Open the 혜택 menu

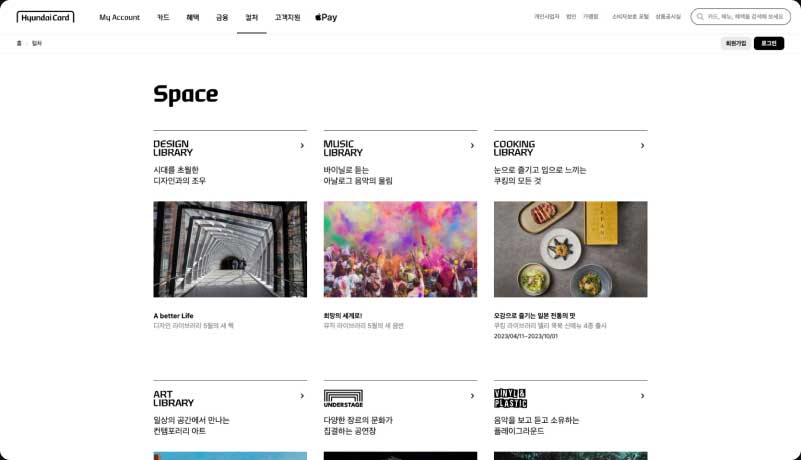(193, 17)
